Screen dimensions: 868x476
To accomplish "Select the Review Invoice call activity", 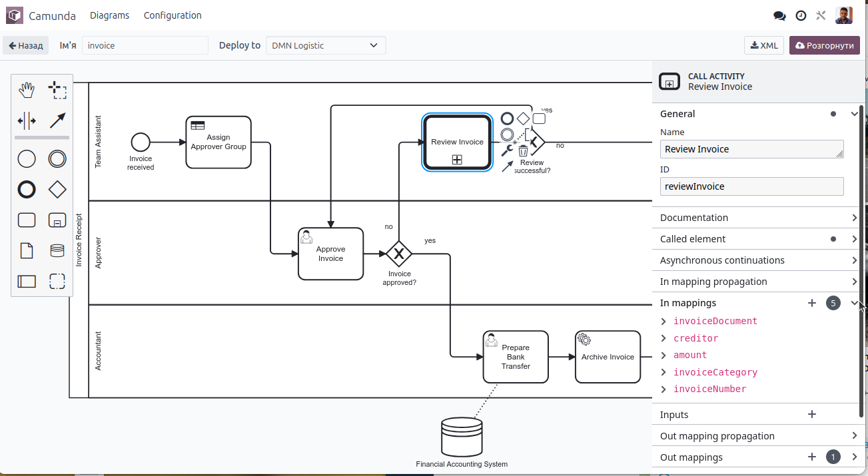I will point(457,142).
